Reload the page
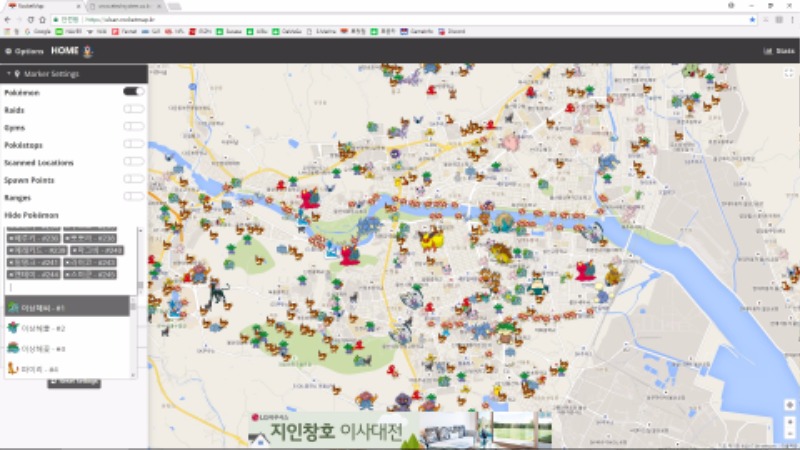This screenshot has height=450, width=800. pyautogui.click(x=31, y=19)
